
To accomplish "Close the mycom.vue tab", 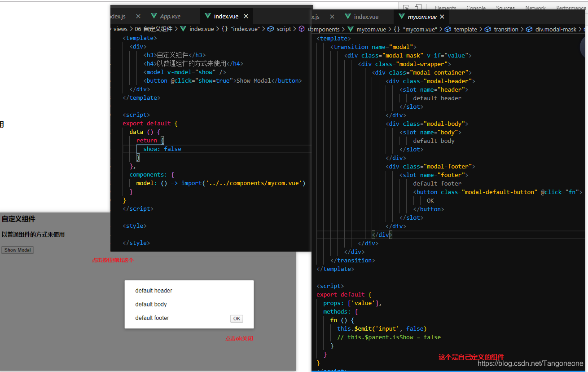I will pos(442,17).
